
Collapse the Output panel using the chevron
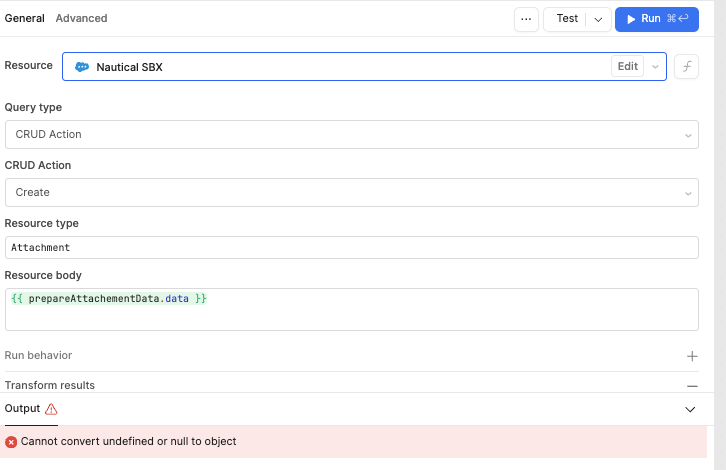[x=689, y=409]
